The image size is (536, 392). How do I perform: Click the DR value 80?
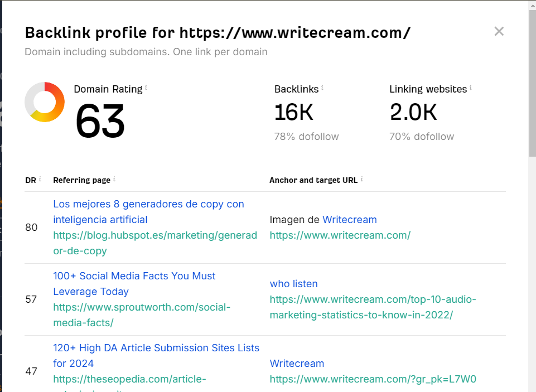(x=31, y=228)
